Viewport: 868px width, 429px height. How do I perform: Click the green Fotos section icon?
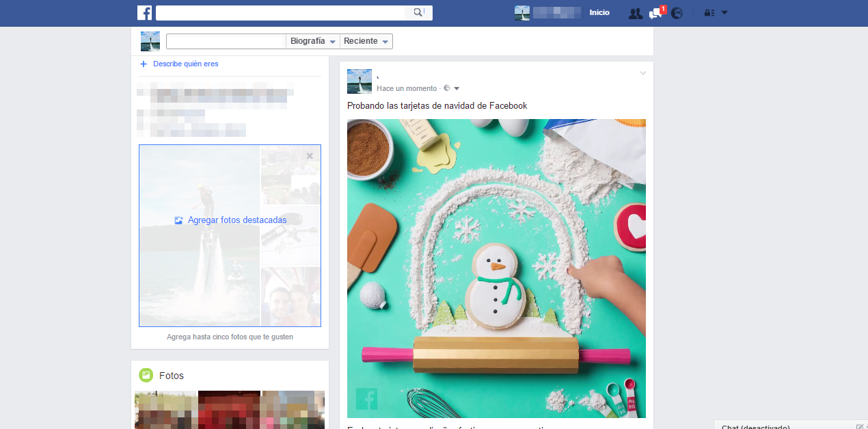click(x=146, y=375)
